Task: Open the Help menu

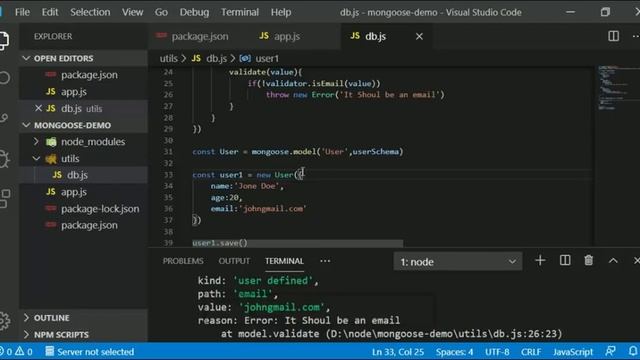Action: click(x=281, y=12)
